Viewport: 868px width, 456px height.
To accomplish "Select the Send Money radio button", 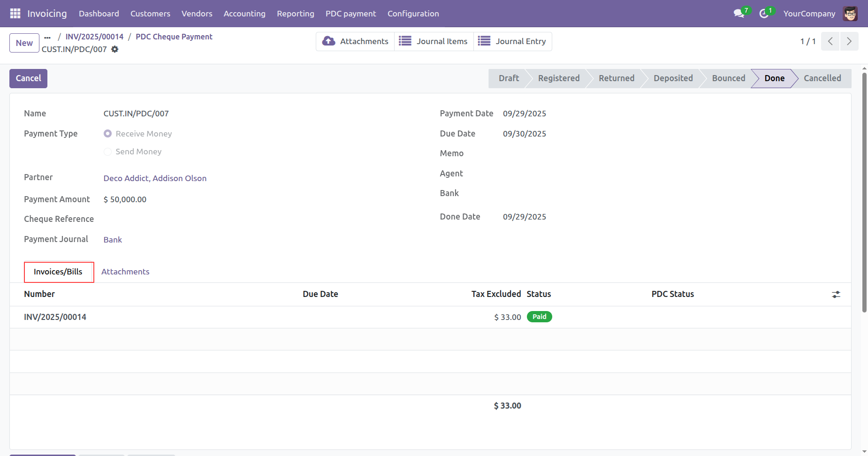I will point(108,152).
